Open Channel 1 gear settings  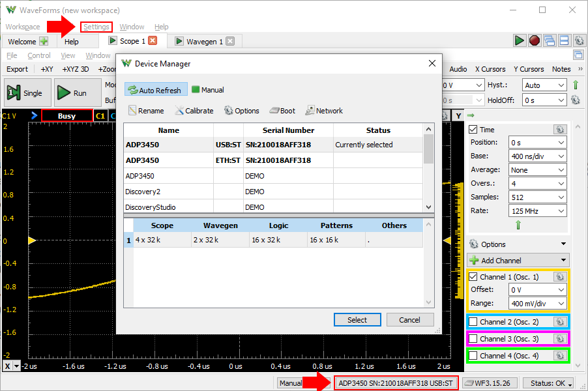point(560,277)
